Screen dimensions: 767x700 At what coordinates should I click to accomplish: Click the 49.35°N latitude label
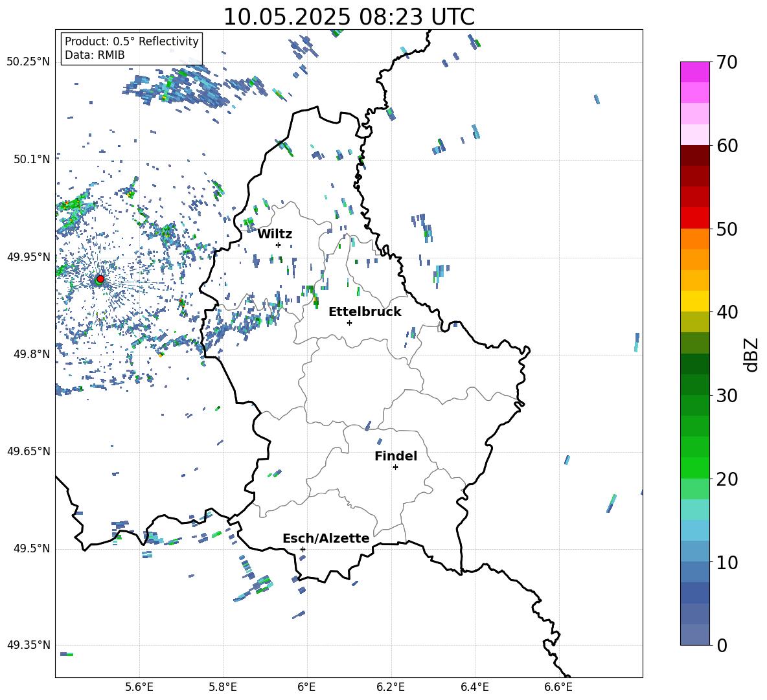point(29,645)
